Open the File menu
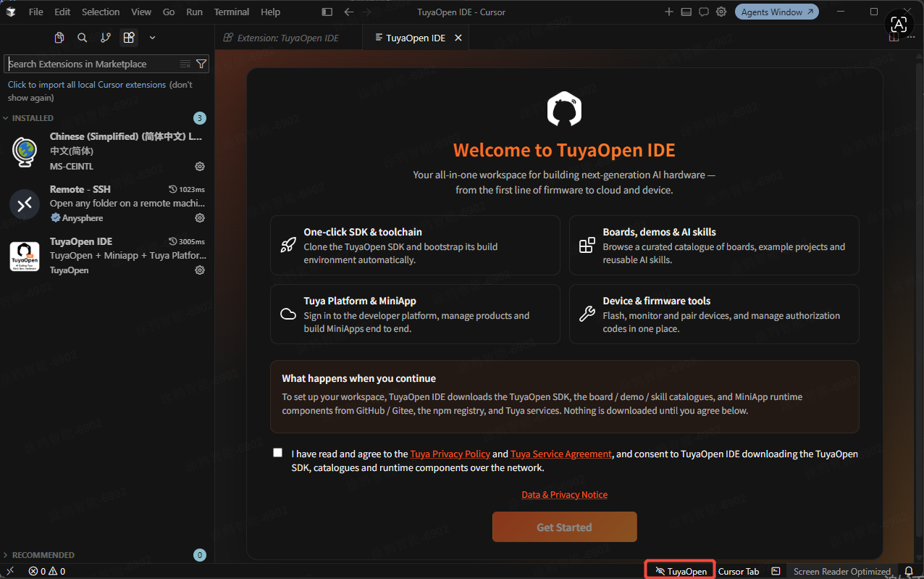This screenshot has width=924, height=579. [x=35, y=12]
